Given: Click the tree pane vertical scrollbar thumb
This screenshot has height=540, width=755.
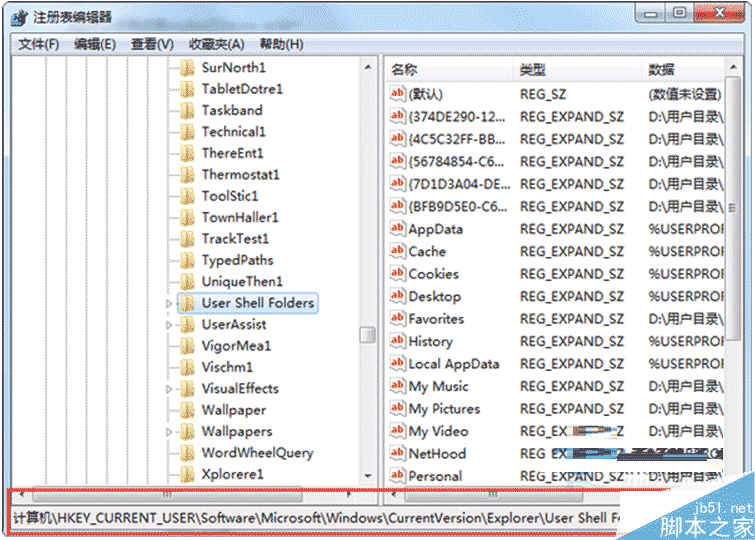Looking at the screenshot, I should click(x=368, y=335).
